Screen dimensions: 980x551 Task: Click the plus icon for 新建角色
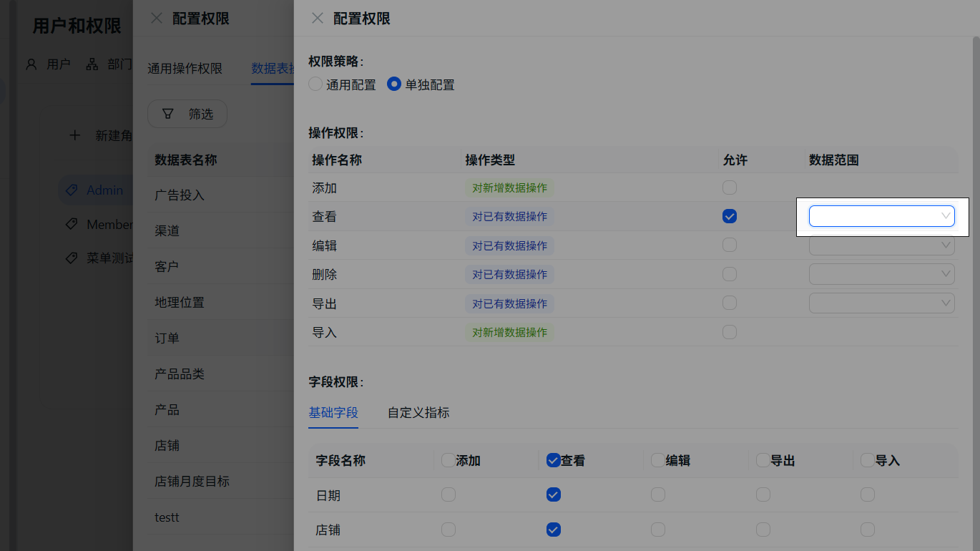coord(75,135)
